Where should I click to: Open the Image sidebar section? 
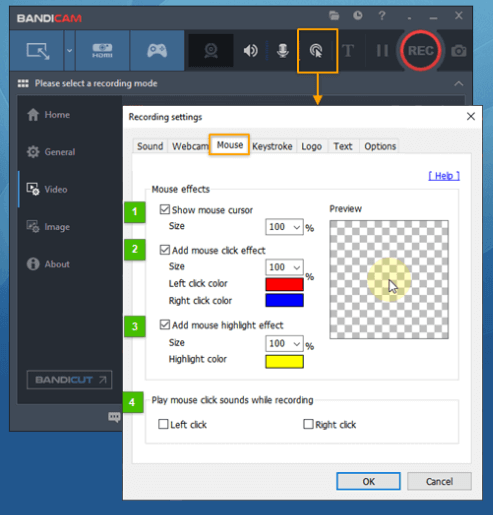[48, 227]
